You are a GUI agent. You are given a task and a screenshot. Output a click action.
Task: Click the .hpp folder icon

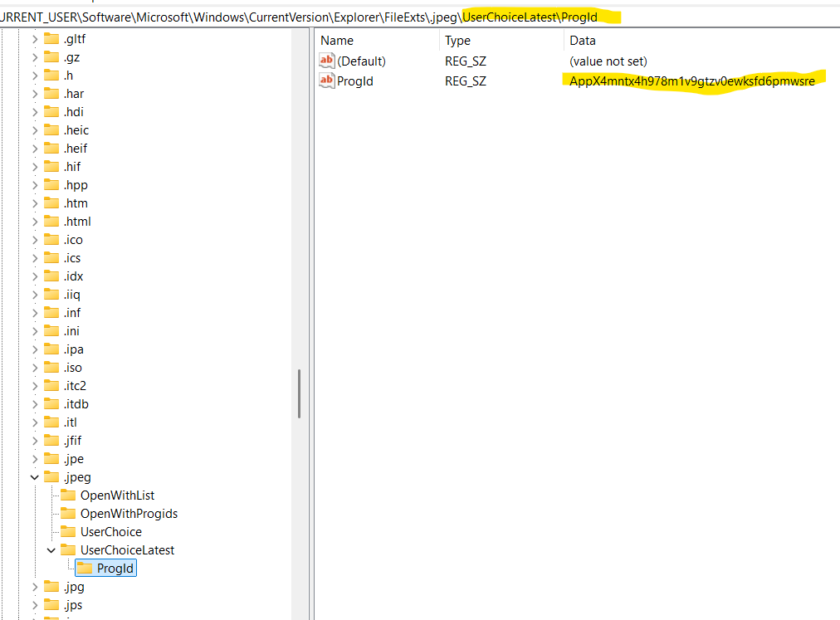51,184
